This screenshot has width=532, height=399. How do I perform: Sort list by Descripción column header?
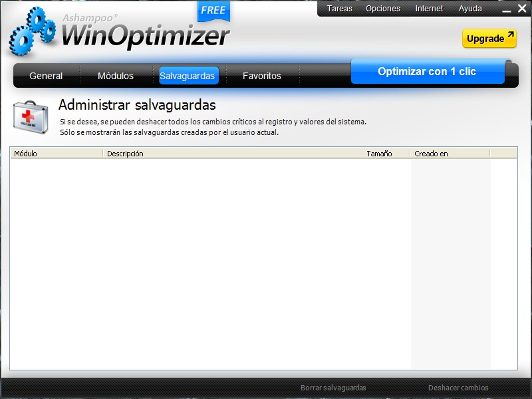pos(233,154)
